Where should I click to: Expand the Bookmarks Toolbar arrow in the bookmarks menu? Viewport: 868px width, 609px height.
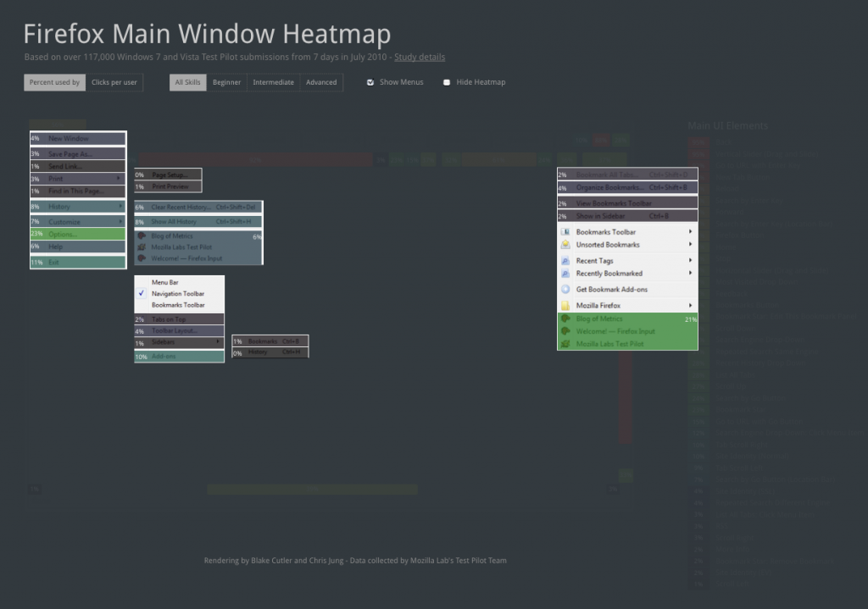click(x=690, y=232)
